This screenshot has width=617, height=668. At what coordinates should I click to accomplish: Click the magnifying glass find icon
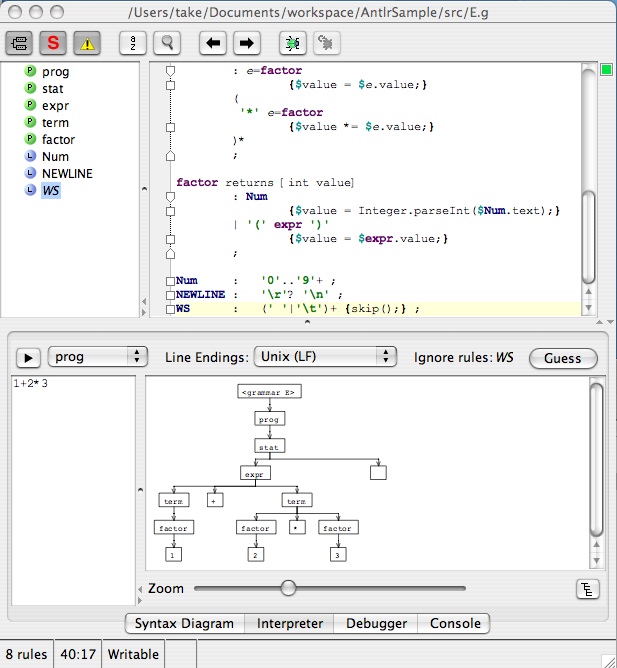[167, 43]
